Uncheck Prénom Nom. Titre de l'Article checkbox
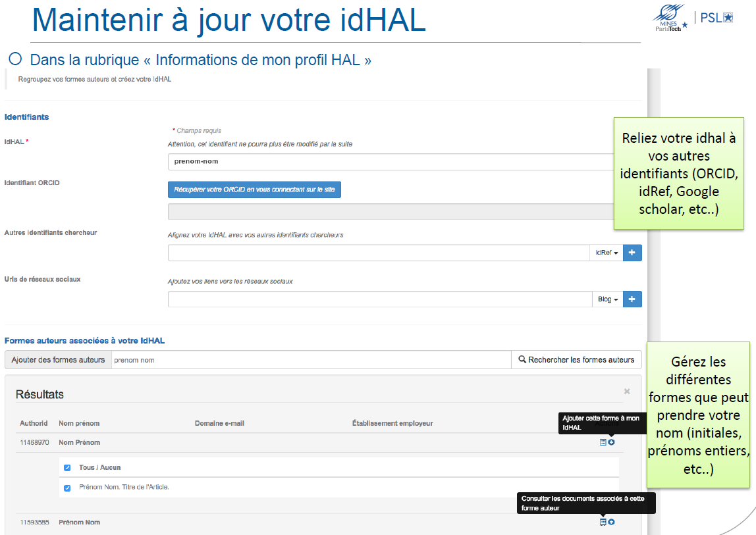Screen dimensions: 756x535 click(67, 488)
